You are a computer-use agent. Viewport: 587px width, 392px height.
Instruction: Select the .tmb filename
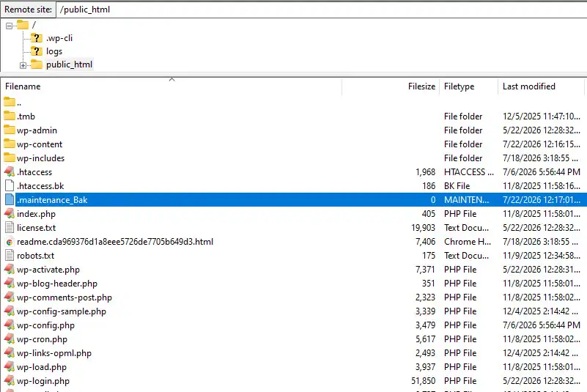(26, 117)
